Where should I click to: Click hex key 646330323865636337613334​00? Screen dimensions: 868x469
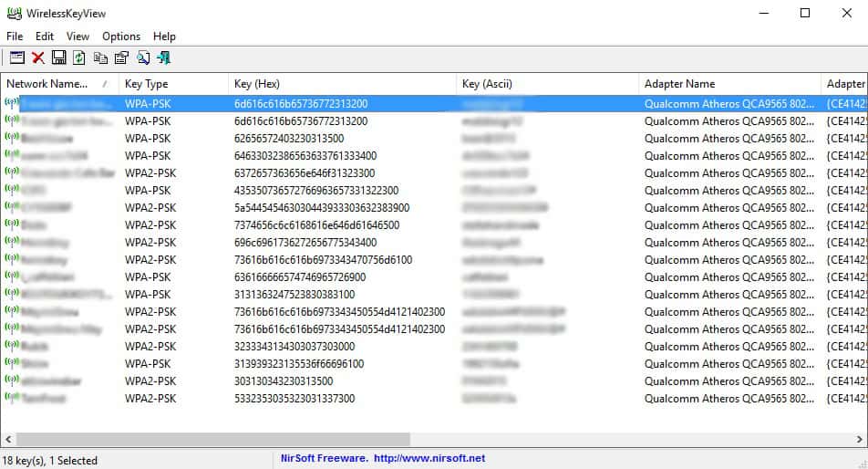(x=305, y=156)
